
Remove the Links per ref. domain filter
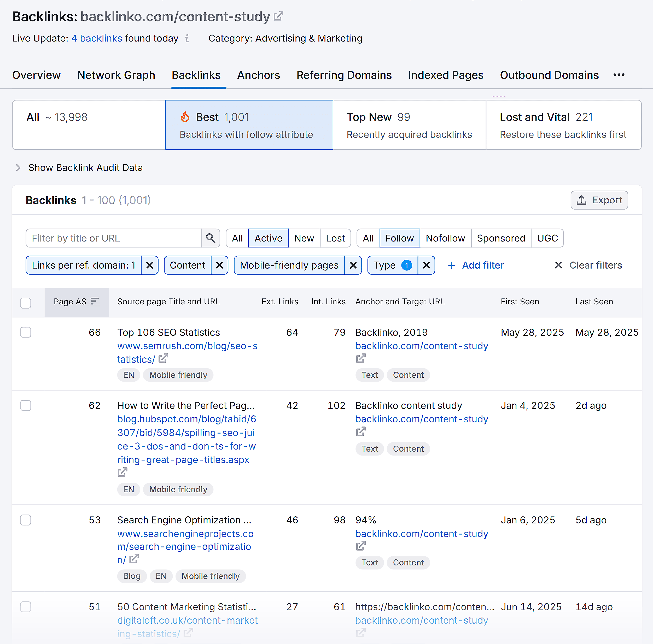150,265
